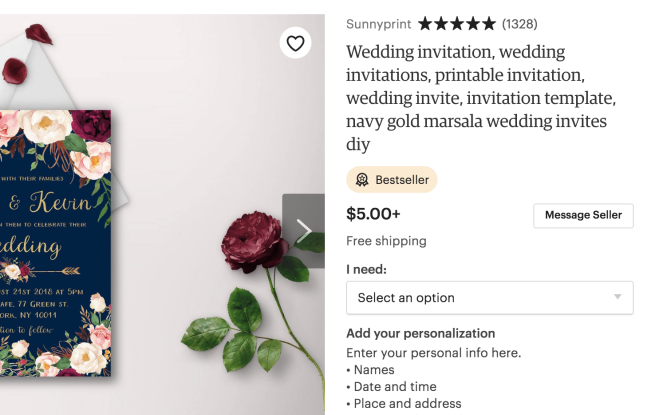Click the Free shipping text
Image resolution: width=663 pixels, height=415 pixels.
[x=386, y=241]
